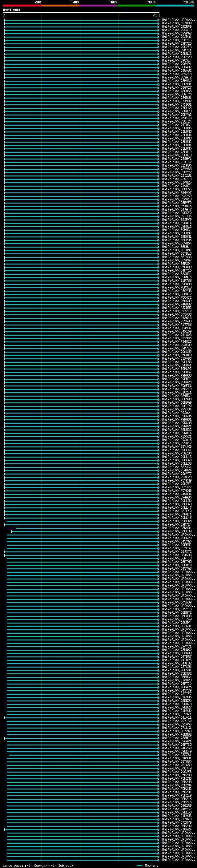Click the white query sequence bar
The height and width of the screenshot is (868, 197).
click(81, 12)
